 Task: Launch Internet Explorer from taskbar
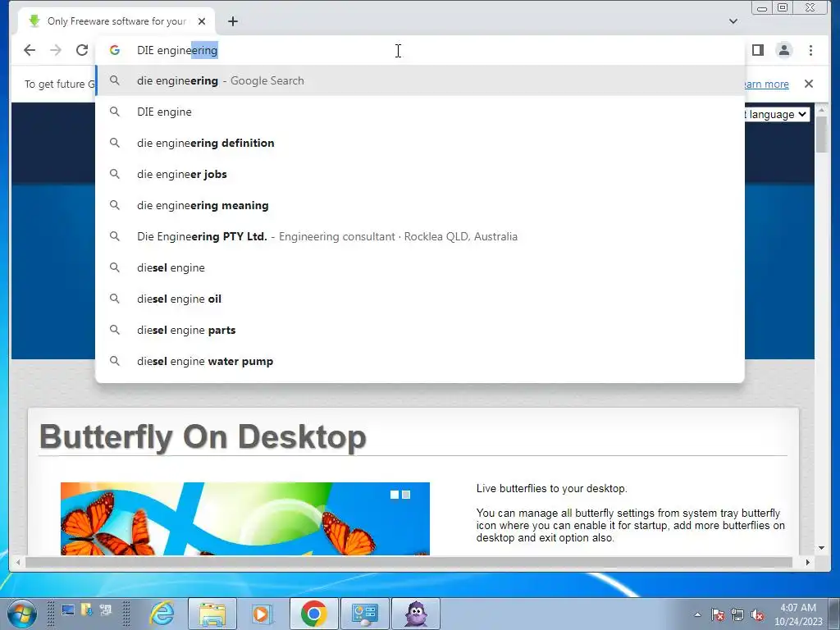coord(162,614)
